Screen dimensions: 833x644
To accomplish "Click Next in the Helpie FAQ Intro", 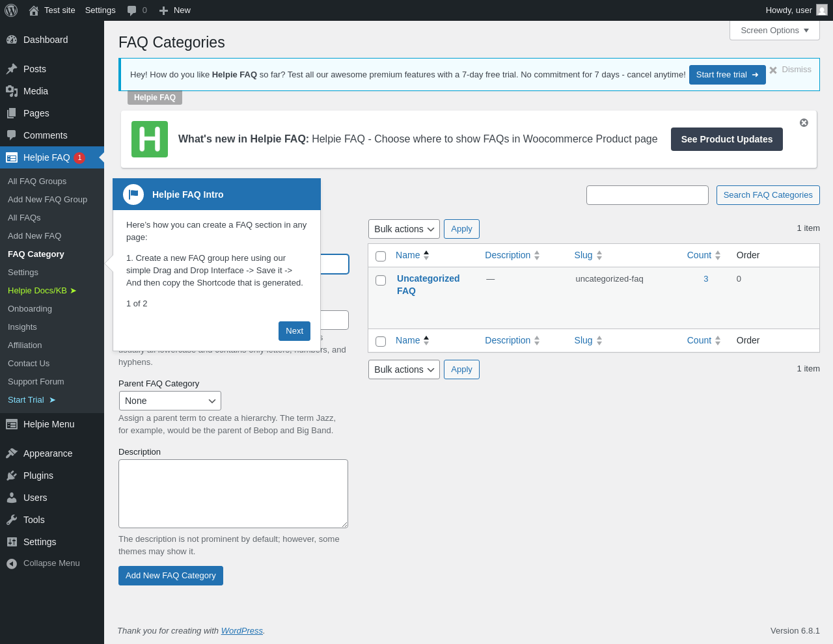I will (294, 331).
